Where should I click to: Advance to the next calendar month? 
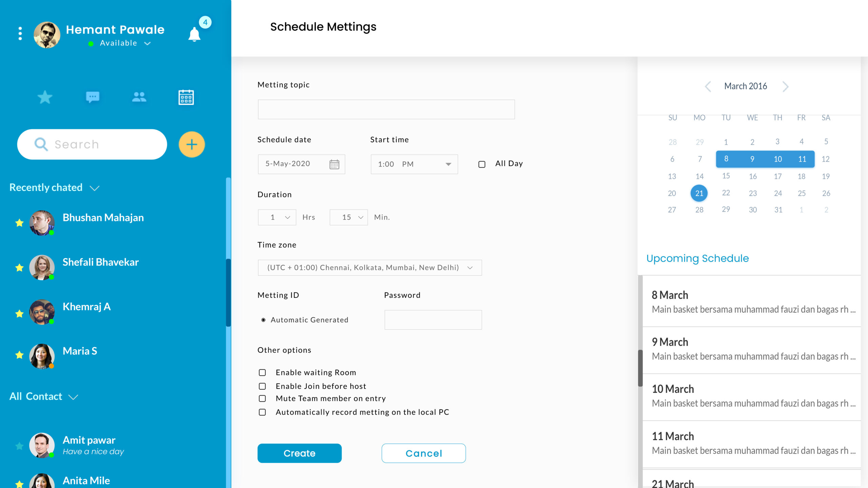pyautogui.click(x=785, y=86)
